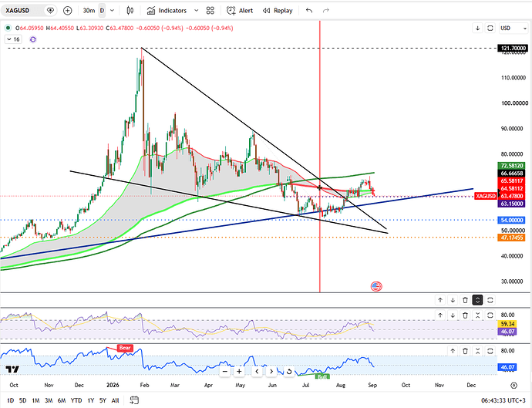
Task: Move the 59.34 RSI pane up
Action: coord(440,315)
